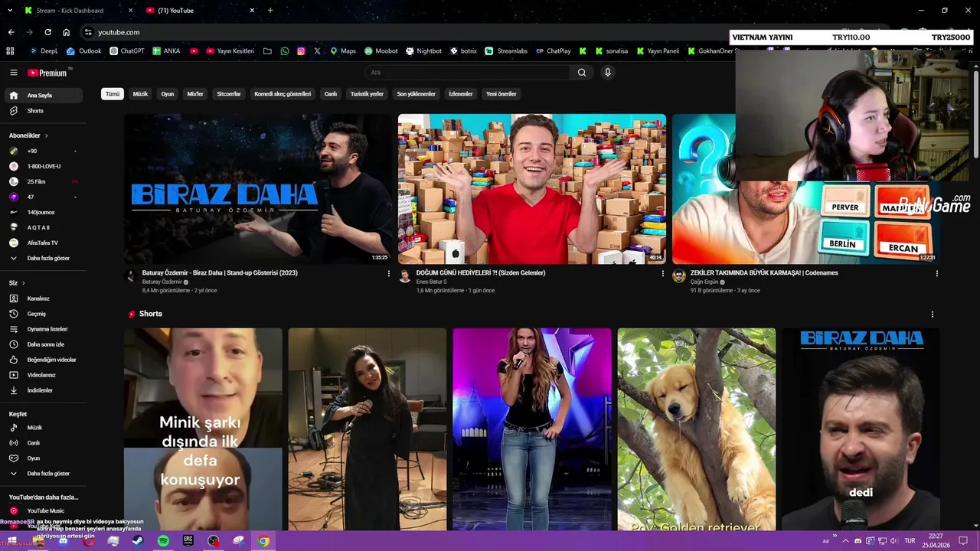
Task: Open Spotify from the taskbar
Action: pyautogui.click(x=163, y=541)
